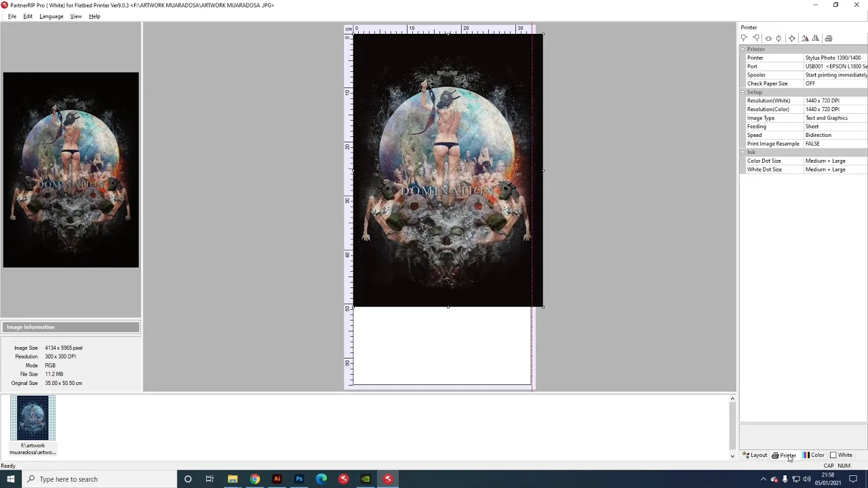The height and width of the screenshot is (488, 868).
Task: Switch to the Printer tab
Action: point(784,455)
